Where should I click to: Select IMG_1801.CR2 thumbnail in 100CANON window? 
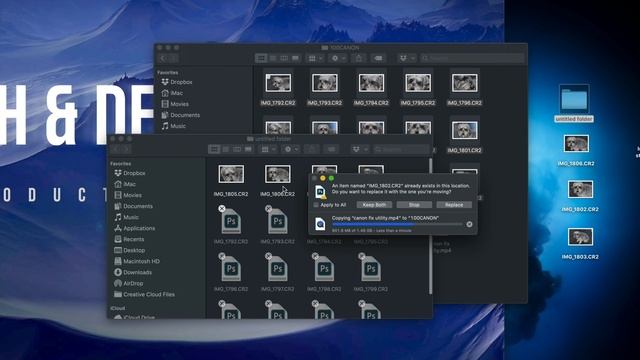[464, 131]
